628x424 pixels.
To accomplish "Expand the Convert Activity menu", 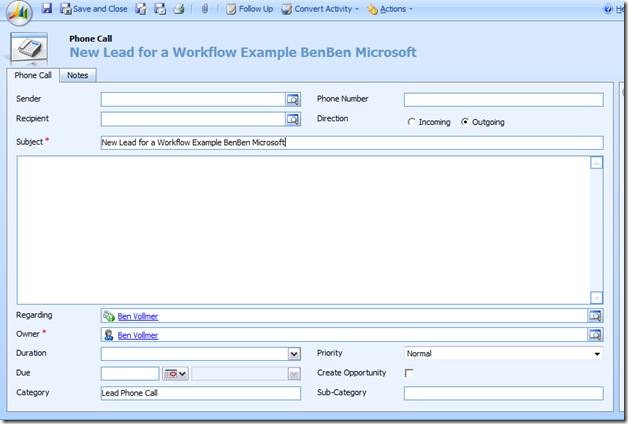I will click(320, 9).
